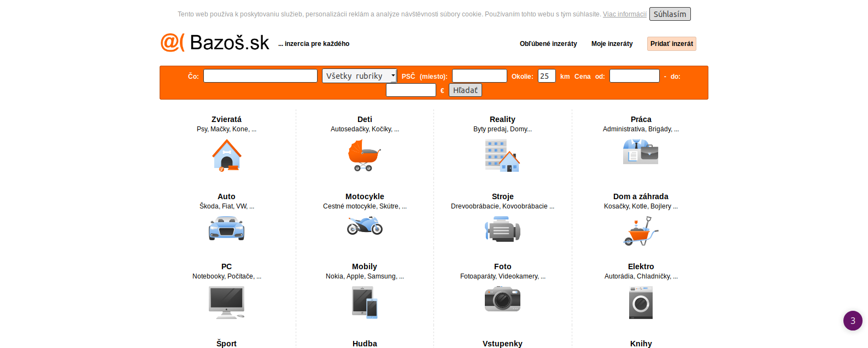Screen dimensions: 868x348
Task: Click the 'Fotoaparáty, Videokamery, ...' subtext
Action: (502, 276)
